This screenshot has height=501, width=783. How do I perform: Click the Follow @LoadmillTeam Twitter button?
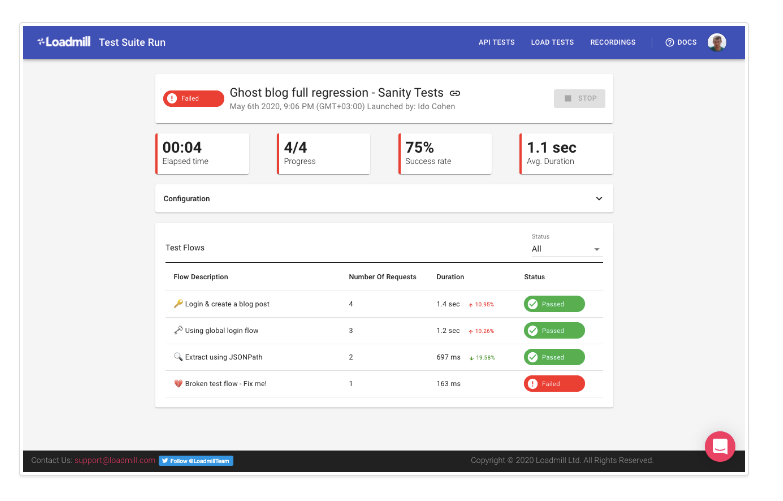pos(196,461)
